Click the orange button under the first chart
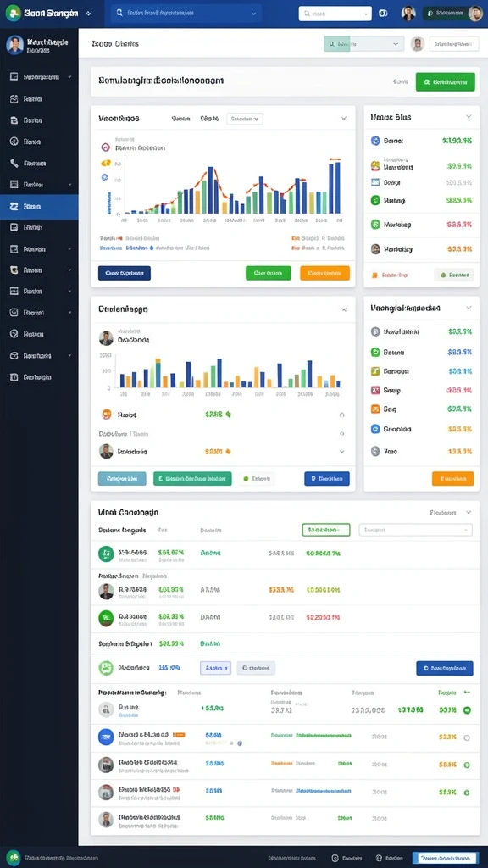The width and height of the screenshot is (488, 868). point(324,273)
